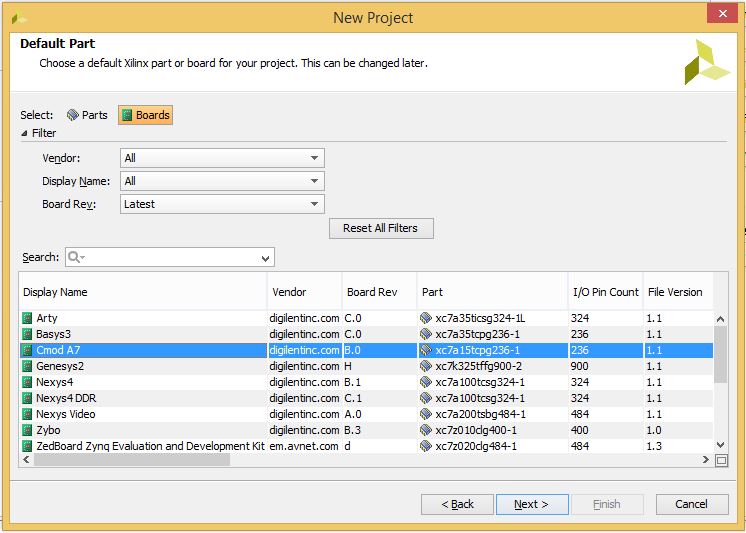
Task: Select the Cmod A7 board name
Action: tap(58, 350)
